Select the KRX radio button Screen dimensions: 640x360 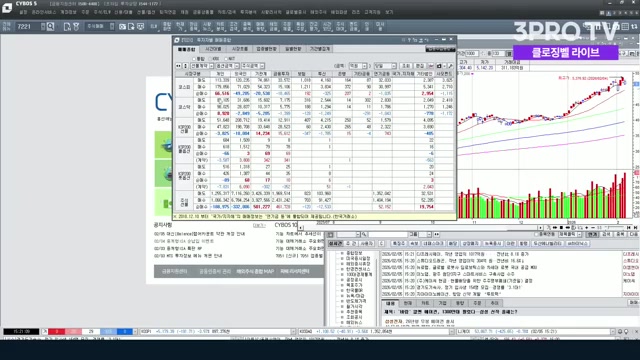[x=210, y=59]
